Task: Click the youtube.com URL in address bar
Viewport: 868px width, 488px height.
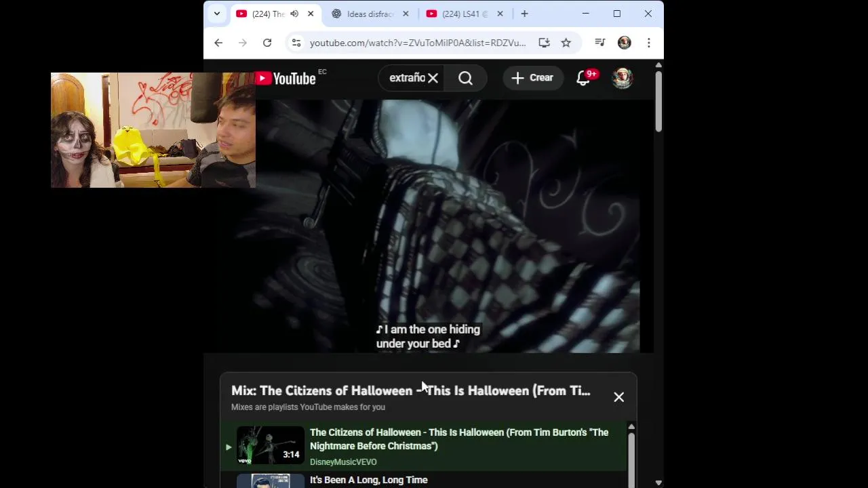Action: coord(418,43)
